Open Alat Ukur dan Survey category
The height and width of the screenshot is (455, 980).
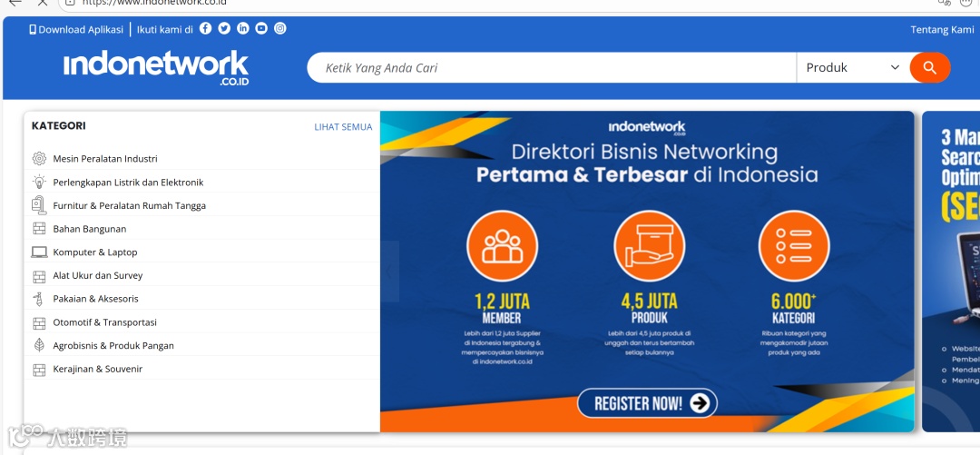(97, 275)
